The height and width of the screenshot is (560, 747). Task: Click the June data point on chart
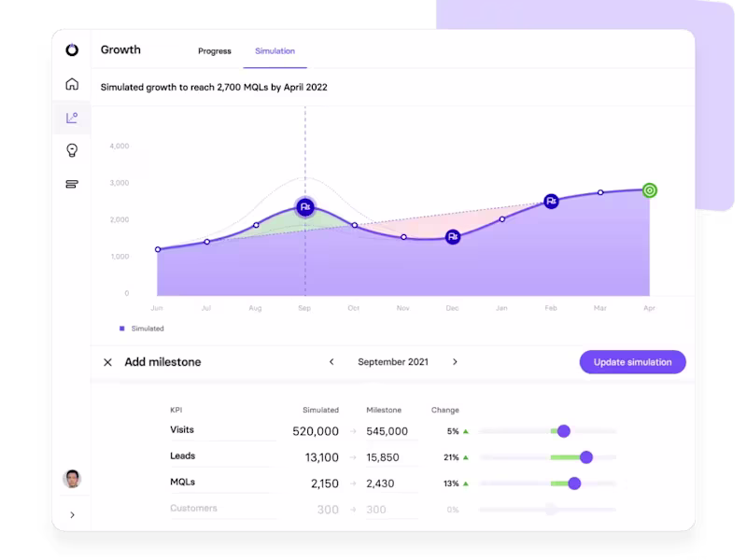(x=158, y=249)
